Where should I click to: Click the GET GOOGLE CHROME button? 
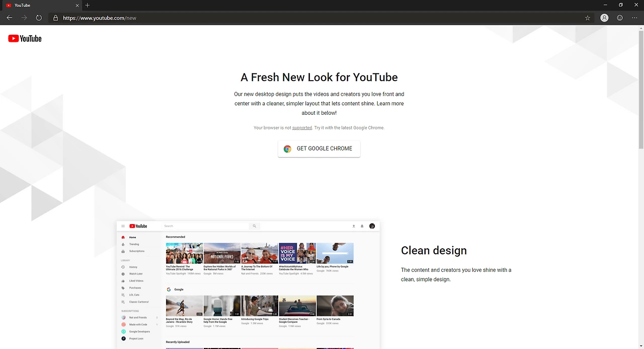point(319,149)
